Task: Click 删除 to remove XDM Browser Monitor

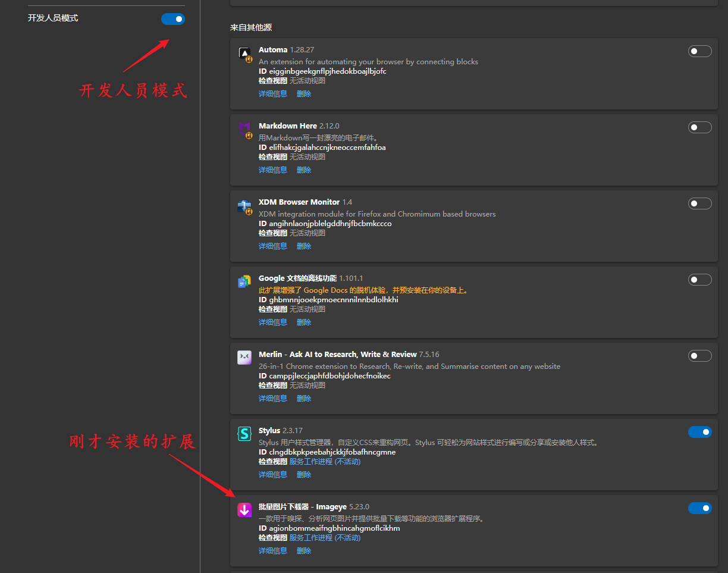Action: click(x=304, y=246)
